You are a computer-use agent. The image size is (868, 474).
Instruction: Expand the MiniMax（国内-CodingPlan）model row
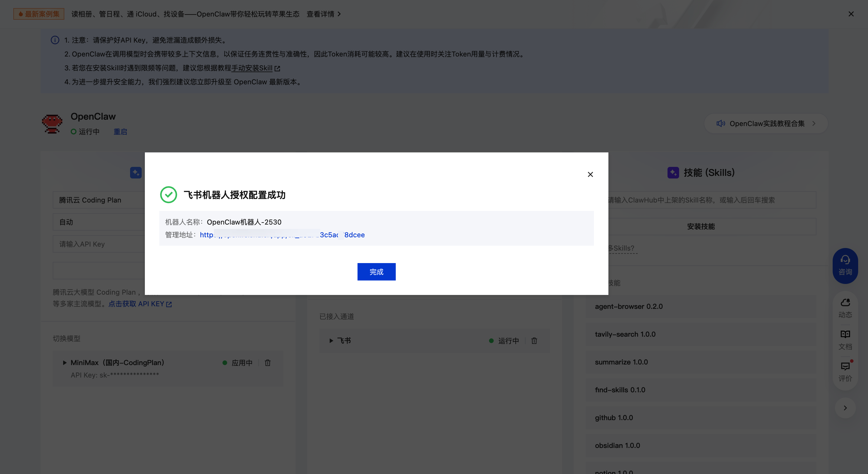tap(64, 363)
